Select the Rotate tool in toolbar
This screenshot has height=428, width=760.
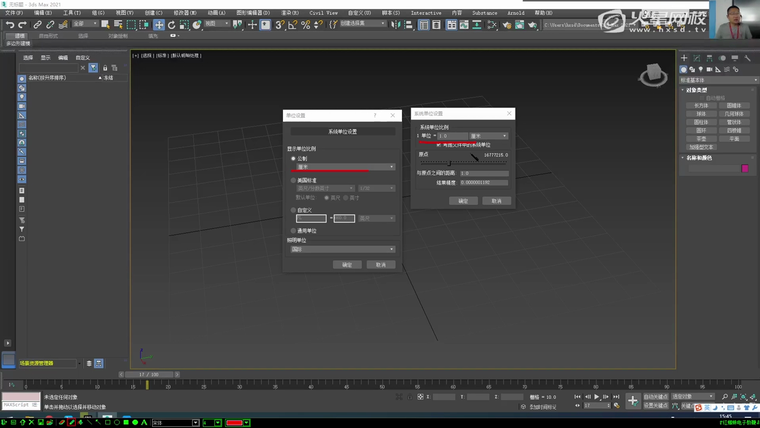pyautogui.click(x=171, y=24)
